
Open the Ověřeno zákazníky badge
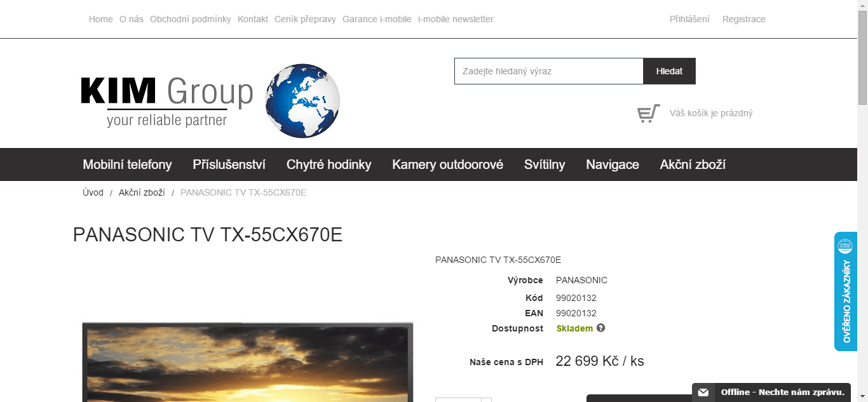point(846,291)
